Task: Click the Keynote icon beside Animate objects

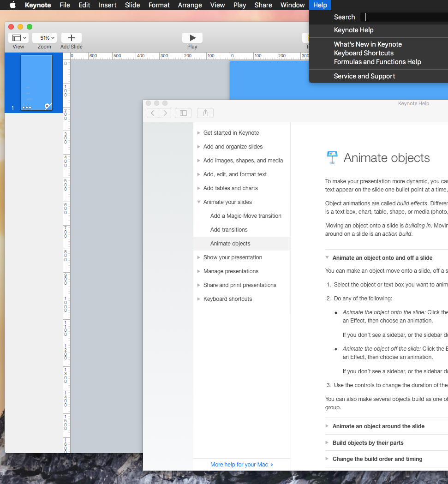Action: (332, 157)
